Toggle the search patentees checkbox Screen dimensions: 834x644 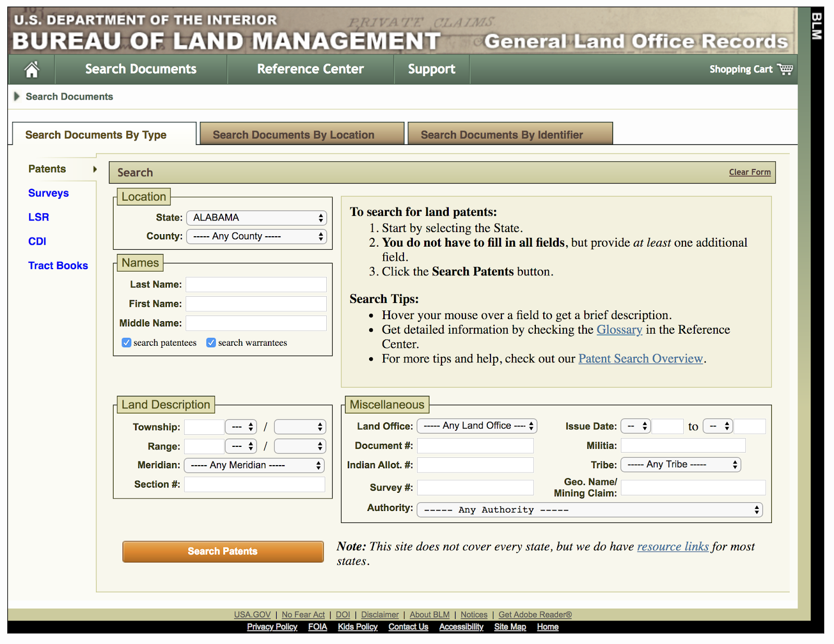click(126, 343)
